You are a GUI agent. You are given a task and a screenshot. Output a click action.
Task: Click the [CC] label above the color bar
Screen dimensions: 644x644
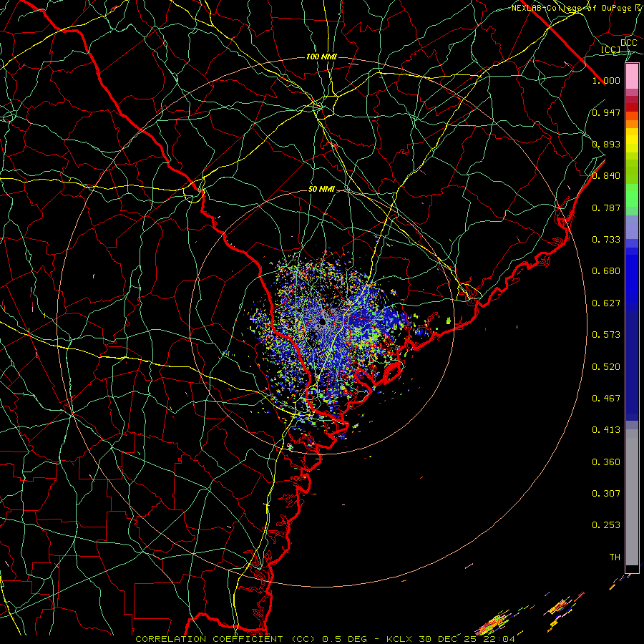point(611,49)
